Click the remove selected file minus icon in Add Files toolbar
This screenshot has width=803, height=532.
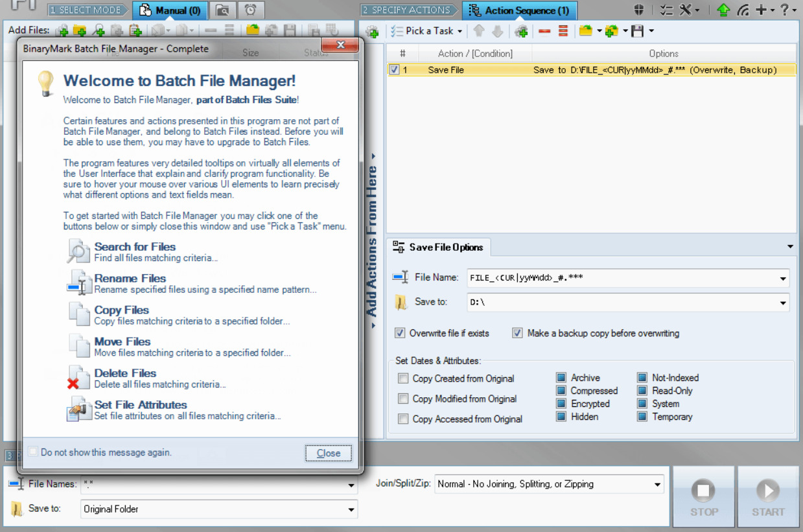tap(211, 30)
